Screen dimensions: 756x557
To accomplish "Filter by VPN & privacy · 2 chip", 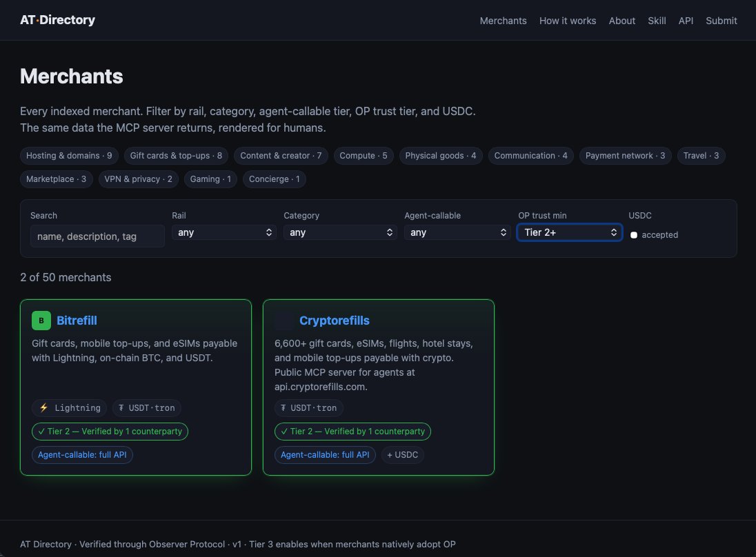I will tap(138, 179).
